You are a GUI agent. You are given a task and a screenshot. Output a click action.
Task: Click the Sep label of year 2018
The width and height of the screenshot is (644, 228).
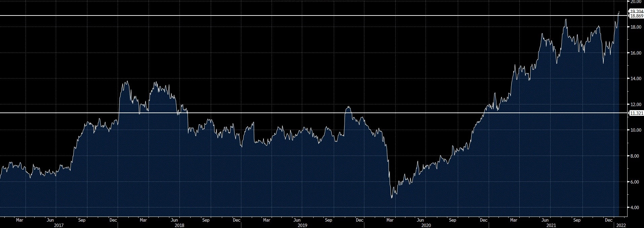(x=206, y=220)
